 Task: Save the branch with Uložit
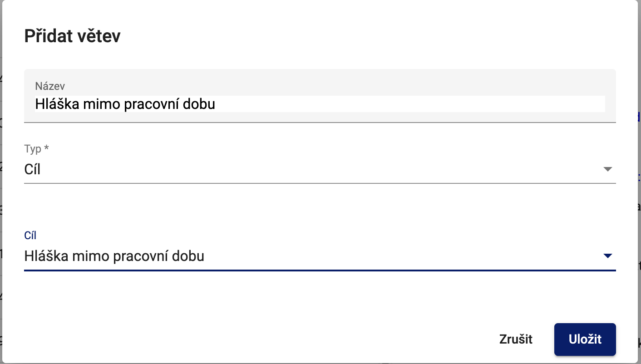(585, 339)
